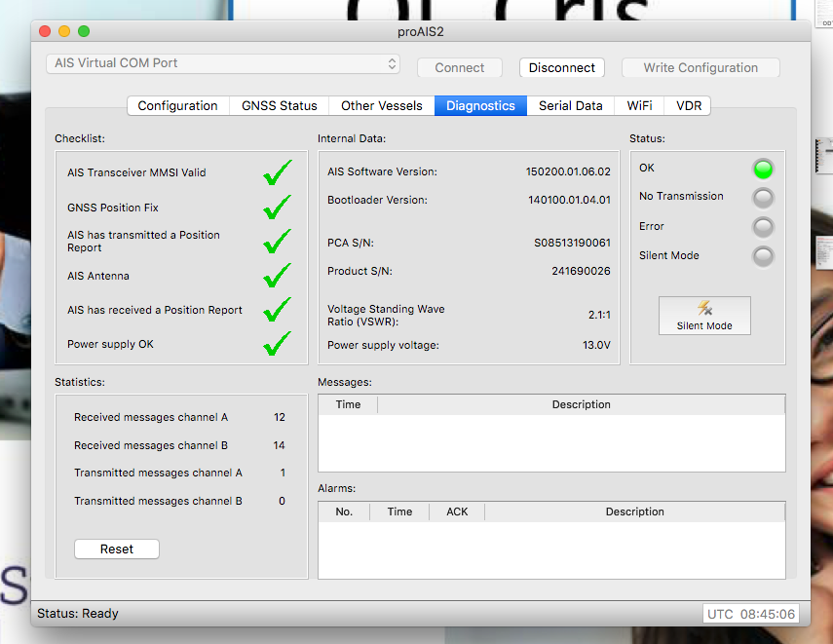Click the proAIS2 window title

point(421,32)
